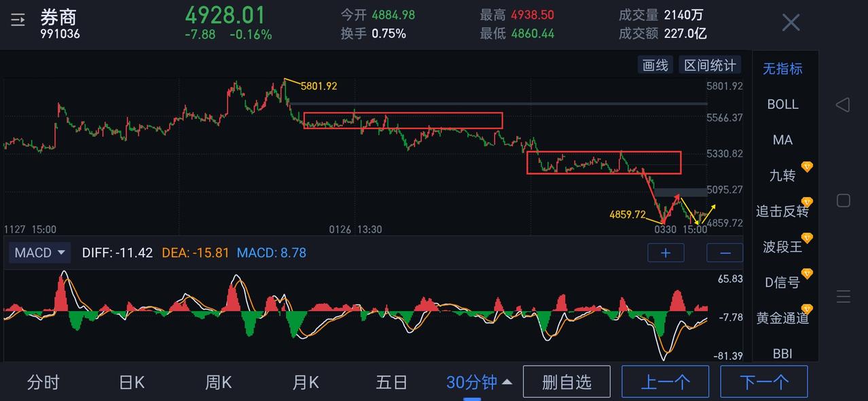Tap the diamond badge on 黄金通道

[x=807, y=309]
